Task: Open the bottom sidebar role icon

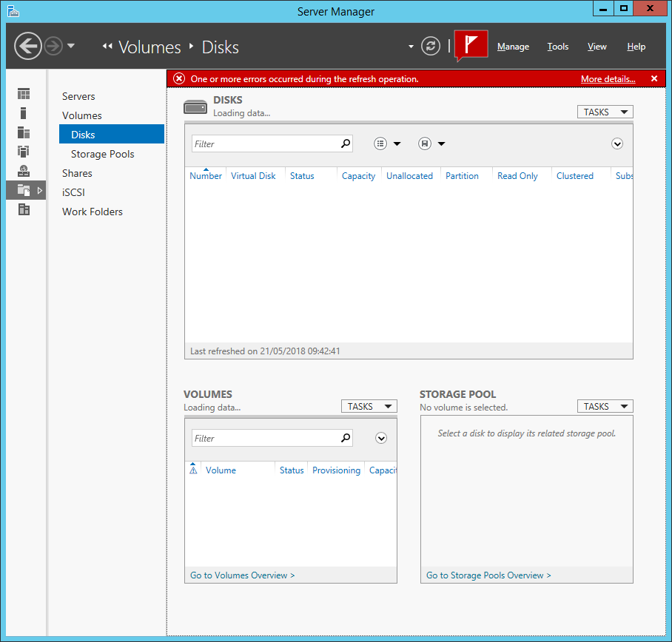Action: pos(24,209)
